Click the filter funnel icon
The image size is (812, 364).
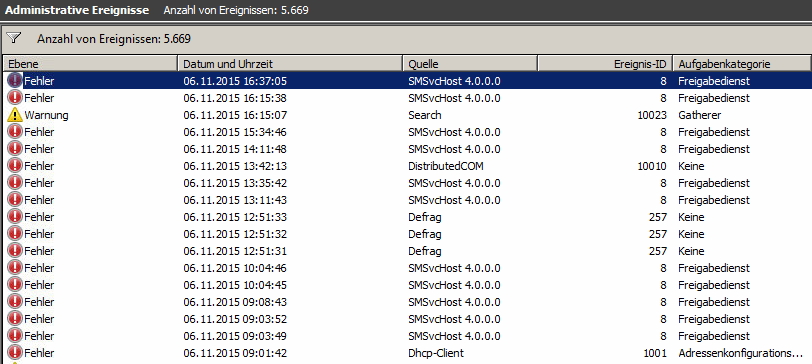tap(14, 38)
